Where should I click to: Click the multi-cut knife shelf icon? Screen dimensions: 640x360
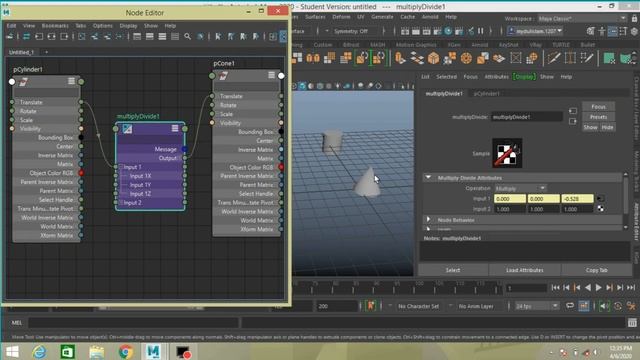554,58
